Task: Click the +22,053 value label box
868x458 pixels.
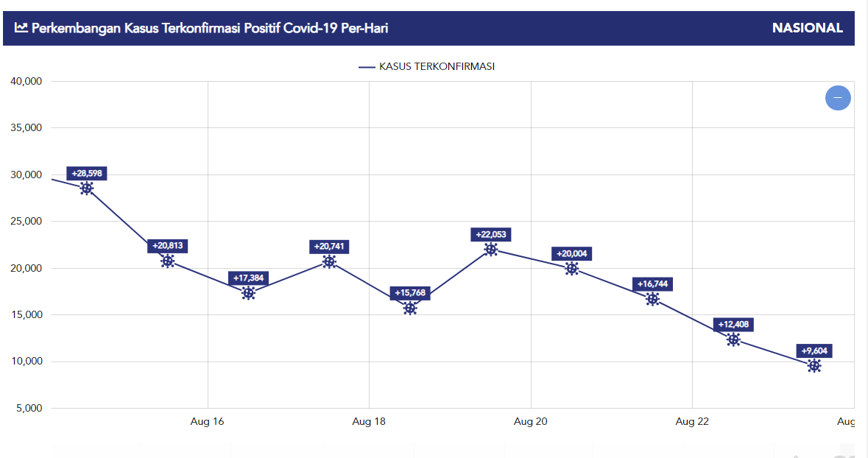Action: [x=491, y=234]
